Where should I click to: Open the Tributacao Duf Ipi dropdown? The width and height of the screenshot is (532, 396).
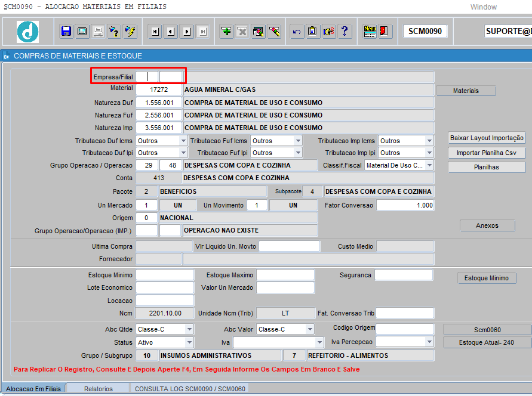(183, 153)
